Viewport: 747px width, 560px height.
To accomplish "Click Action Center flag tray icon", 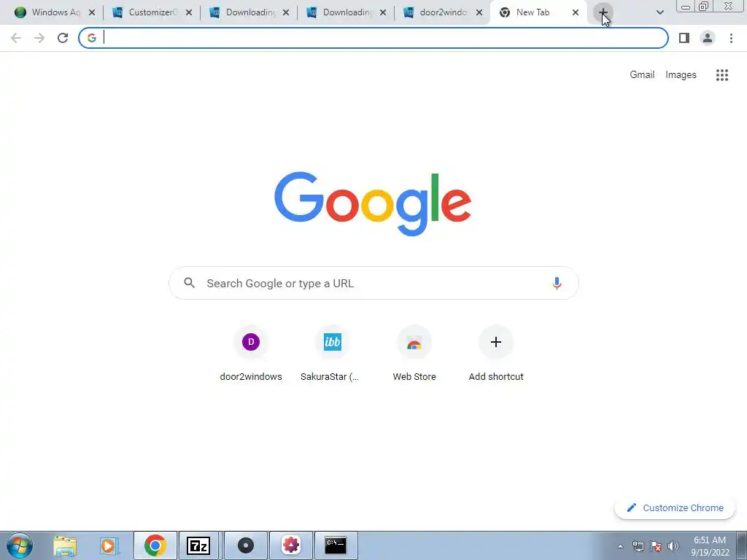I will pyautogui.click(x=656, y=546).
